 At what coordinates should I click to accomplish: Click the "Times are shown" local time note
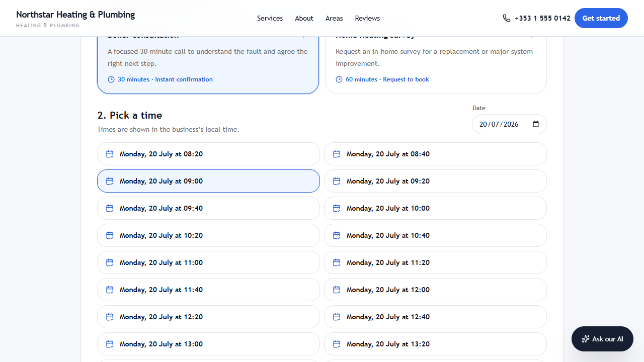pyautogui.click(x=168, y=129)
